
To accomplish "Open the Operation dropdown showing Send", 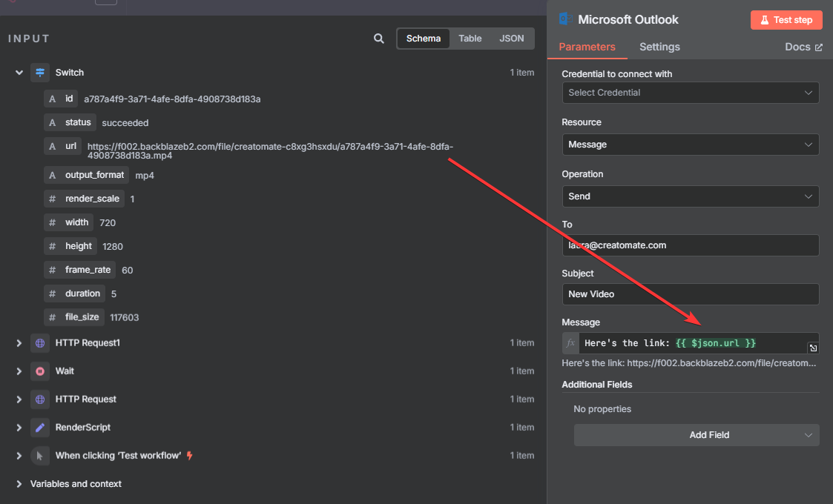I will pyautogui.click(x=690, y=196).
